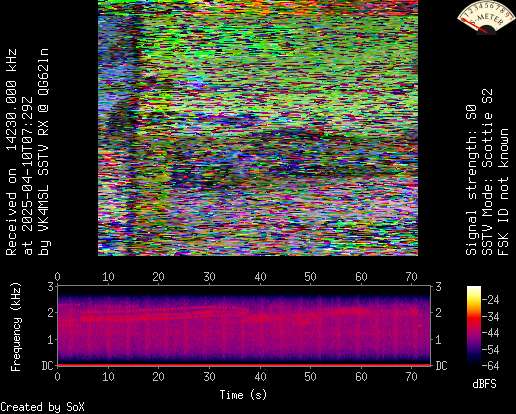Viewport: 516px width, 414px height.
Task: Select the decoded SSTV image
Action: [x=258, y=128]
